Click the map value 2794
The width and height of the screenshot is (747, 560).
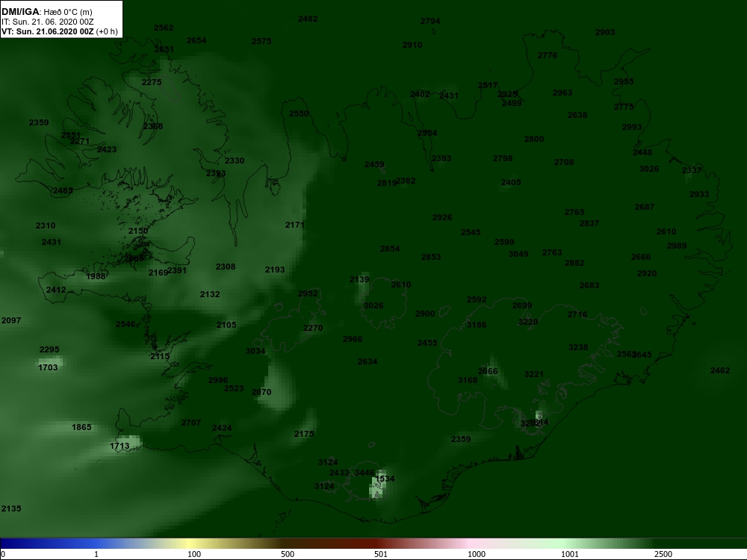point(430,22)
